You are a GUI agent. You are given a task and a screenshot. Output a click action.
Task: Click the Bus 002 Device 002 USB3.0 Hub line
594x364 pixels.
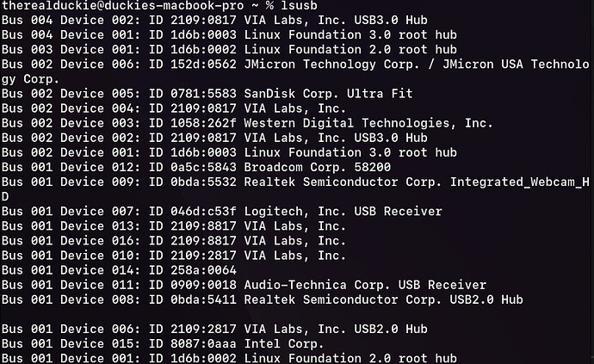214,138
